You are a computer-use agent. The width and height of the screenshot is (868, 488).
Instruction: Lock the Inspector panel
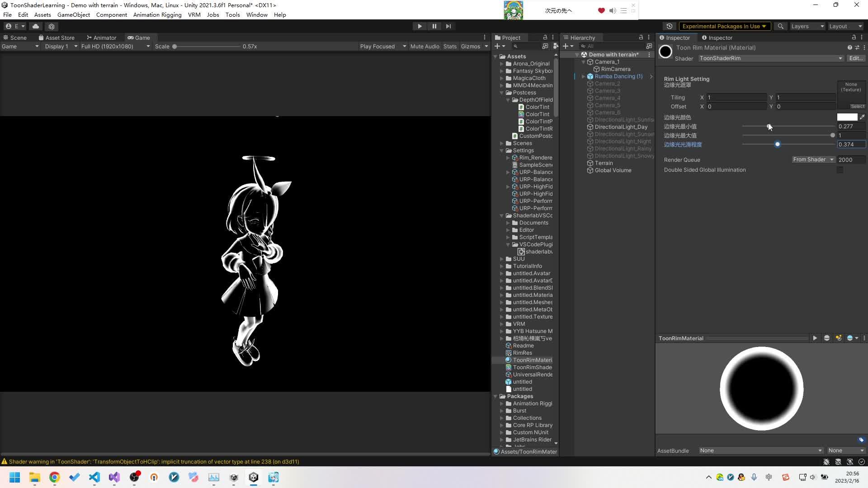(x=854, y=38)
